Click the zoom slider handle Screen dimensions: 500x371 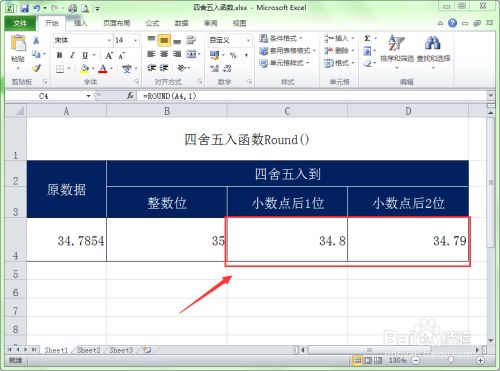(x=451, y=360)
